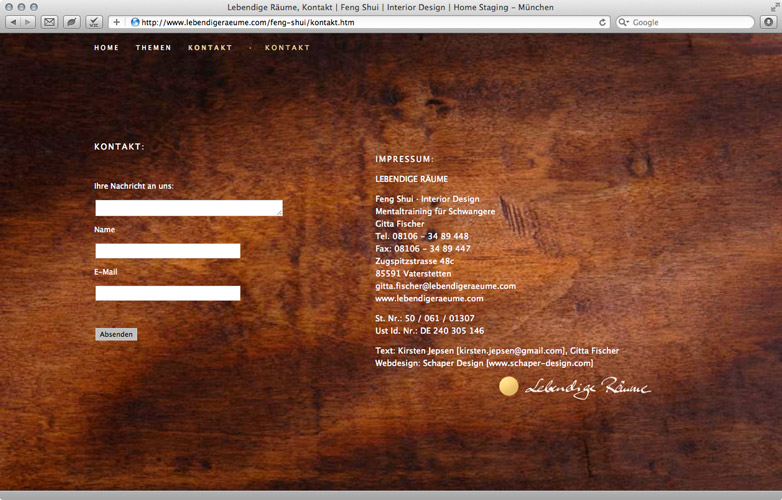The width and height of the screenshot is (782, 500).
Task: Click the message textarea corner handle
Action: (x=280, y=213)
